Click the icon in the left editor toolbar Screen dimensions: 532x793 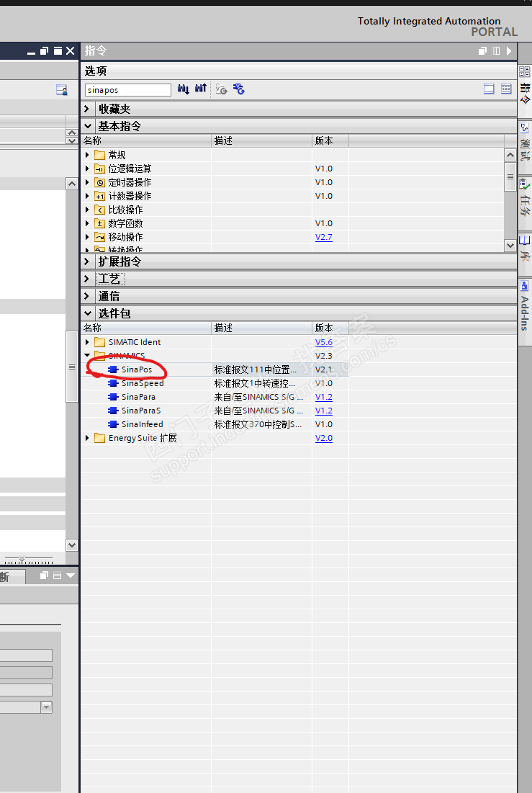(62, 90)
